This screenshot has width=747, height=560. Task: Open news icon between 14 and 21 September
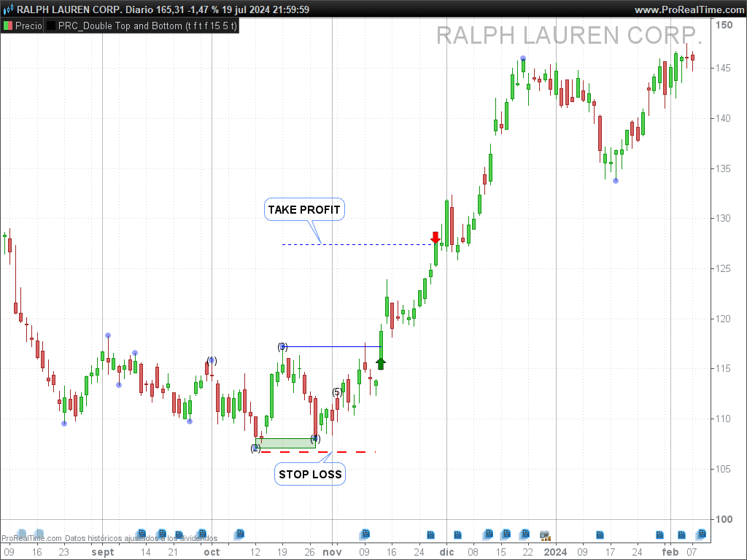click(x=162, y=533)
